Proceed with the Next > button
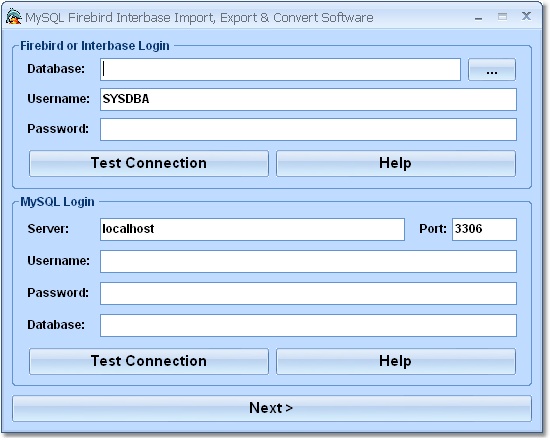 pyautogui.click(x=272, y=408)
